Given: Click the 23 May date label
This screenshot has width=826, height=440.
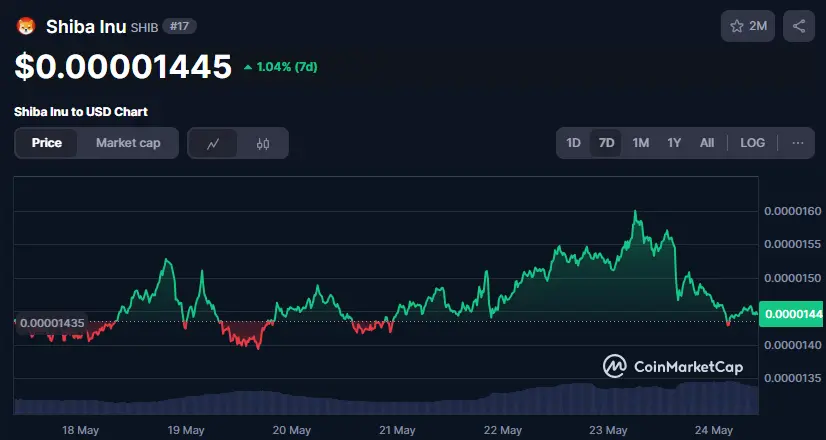Looking at the screenshot, I should 608,431.
